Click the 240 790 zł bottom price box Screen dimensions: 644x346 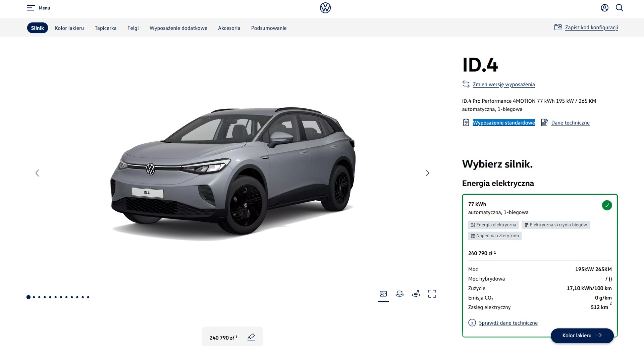pyautogui.click(x=232, y=337)
